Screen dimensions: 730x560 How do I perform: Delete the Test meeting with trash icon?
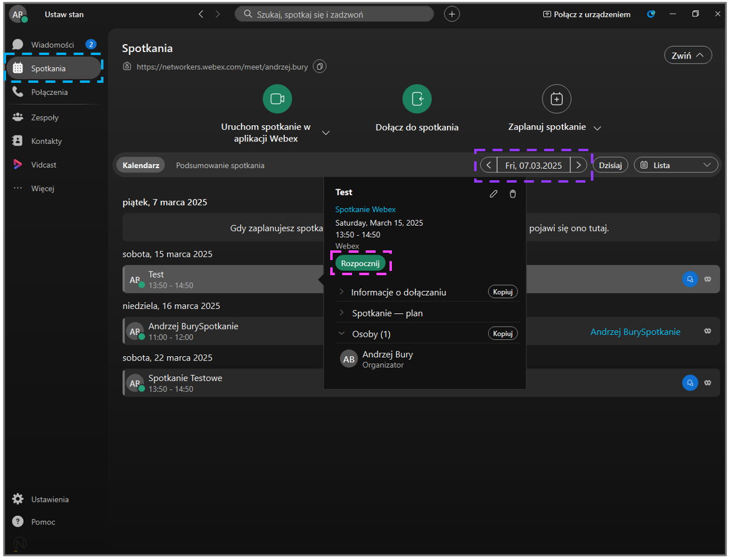[x=513, y=194]
